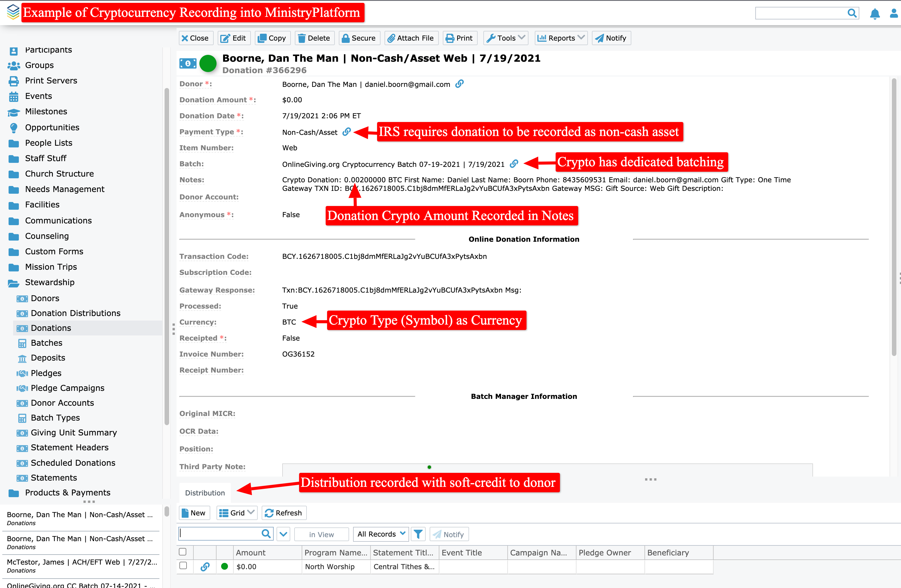901x588 pixels.
Task: Open the distribution row link icon
Action: point(205,566)
